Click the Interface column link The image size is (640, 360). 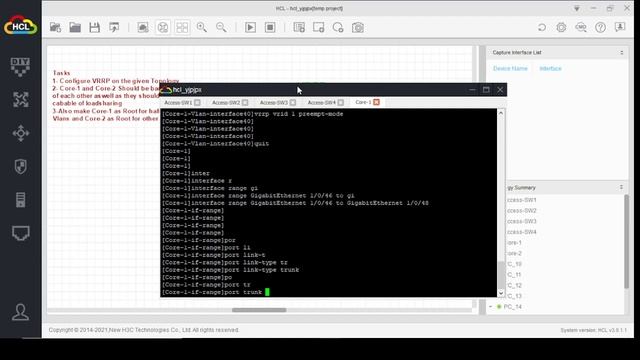tap(550, 68)
